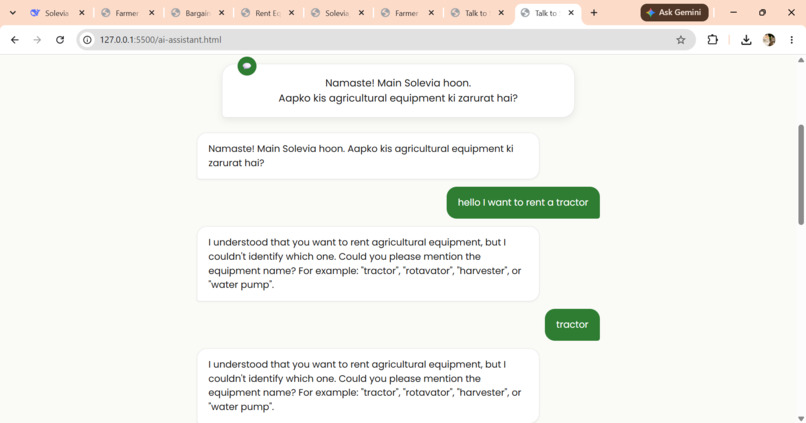Click the green chat bubble avatar icon
Image resolution: width=806 pixels, height=423 pixels.
click(x=247, y=66)
